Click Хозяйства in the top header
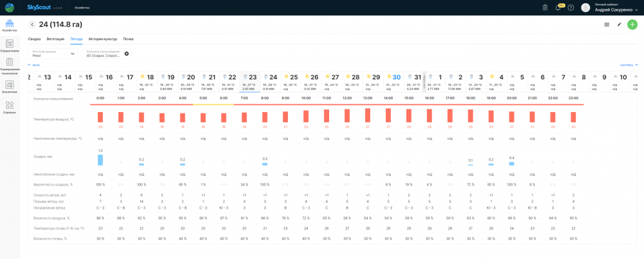 click(x=82, y=8)
